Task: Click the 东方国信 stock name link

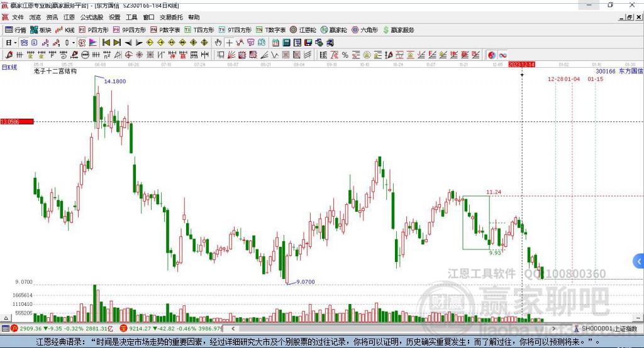Action: [x=631, y=72]
